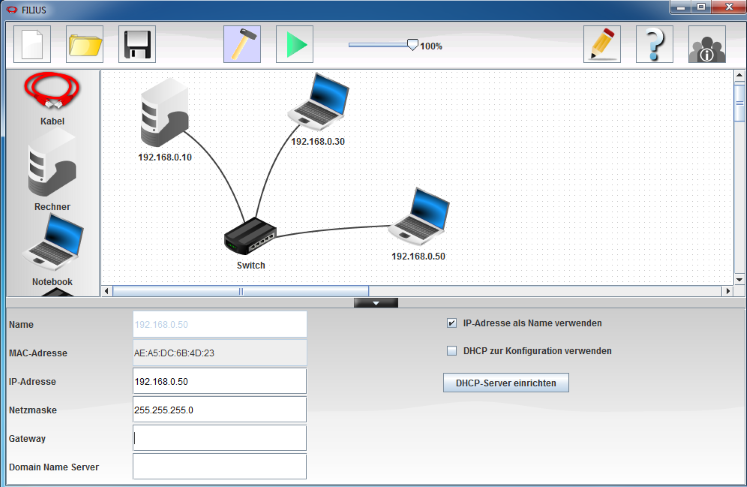Adjust the simulation speed slider at 100%
The image size is (747, 487).
tap(413, 45)
